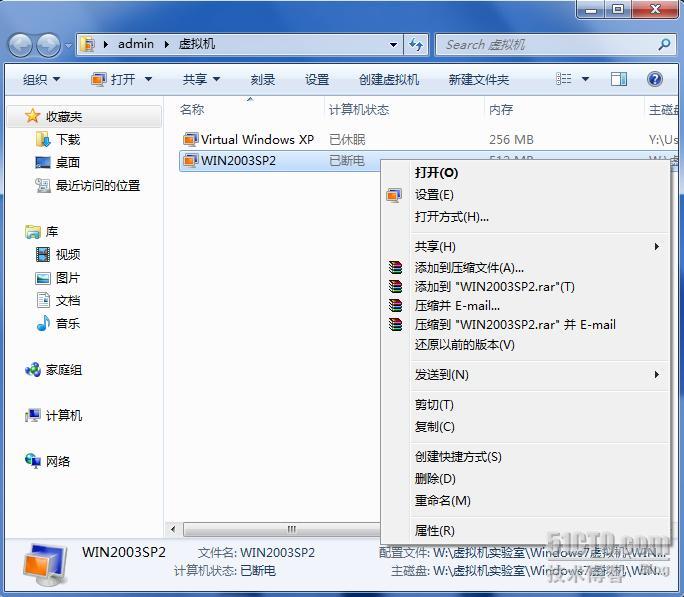Sort by the 内存 column header

pyautogui.click(x=501, y=109)
